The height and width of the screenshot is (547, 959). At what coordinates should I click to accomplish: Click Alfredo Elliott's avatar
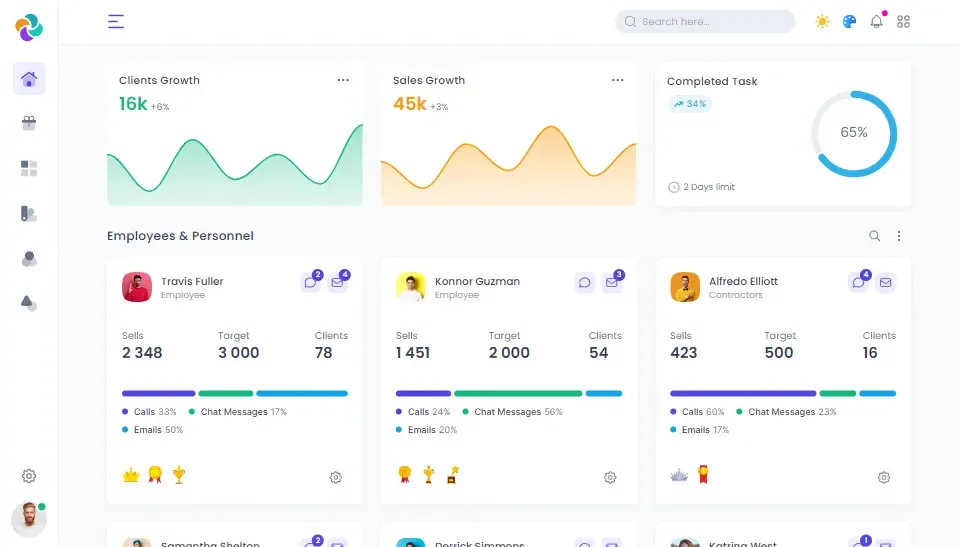685,287
